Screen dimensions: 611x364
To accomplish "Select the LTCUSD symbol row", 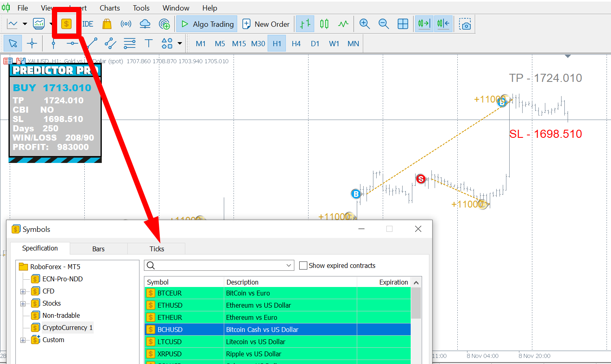I will [x=278, y=342].
